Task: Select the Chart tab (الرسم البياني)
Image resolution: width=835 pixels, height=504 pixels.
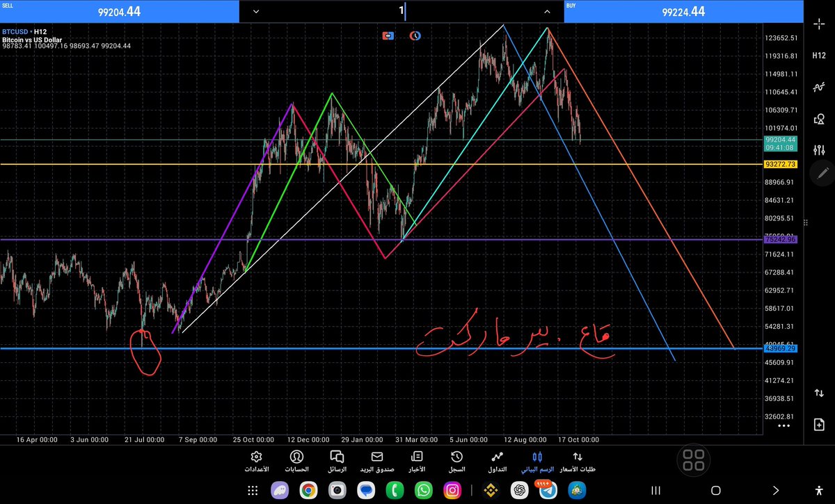Action: point(536,462)
